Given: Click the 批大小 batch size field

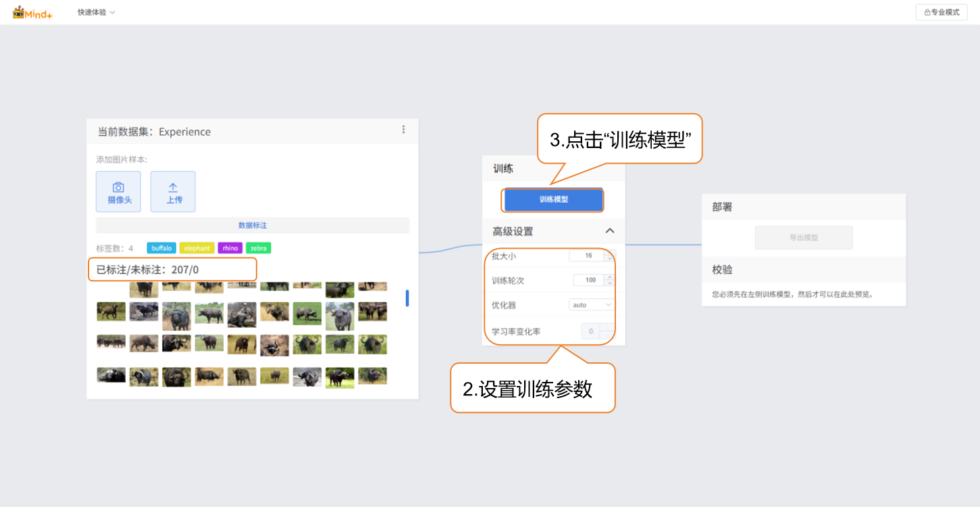Looking at the screenshot, I should [x=587, y=256].
